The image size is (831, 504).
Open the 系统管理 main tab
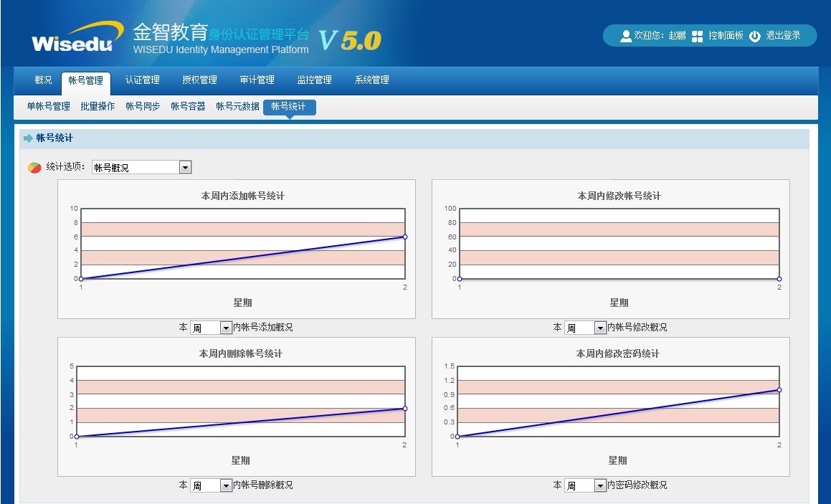coord(371,80)
